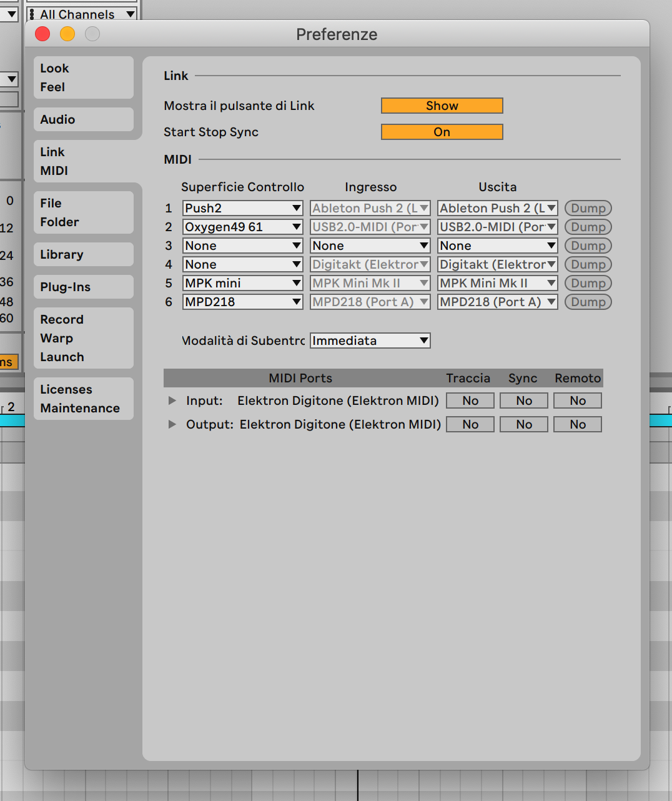Image resolution: width=672 pixels, height=801 pixels.
Task: Open the Look Feel preferences tab
Action: point(83,77)
